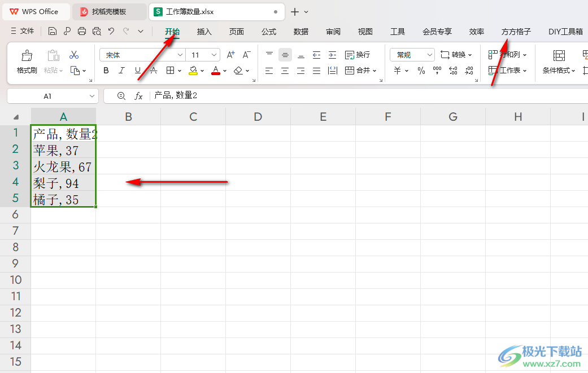Open the Copy options dropdown arrow
The width and height of the screenshot is (588, 373).
pyautogui.click(x=84, y=71)
